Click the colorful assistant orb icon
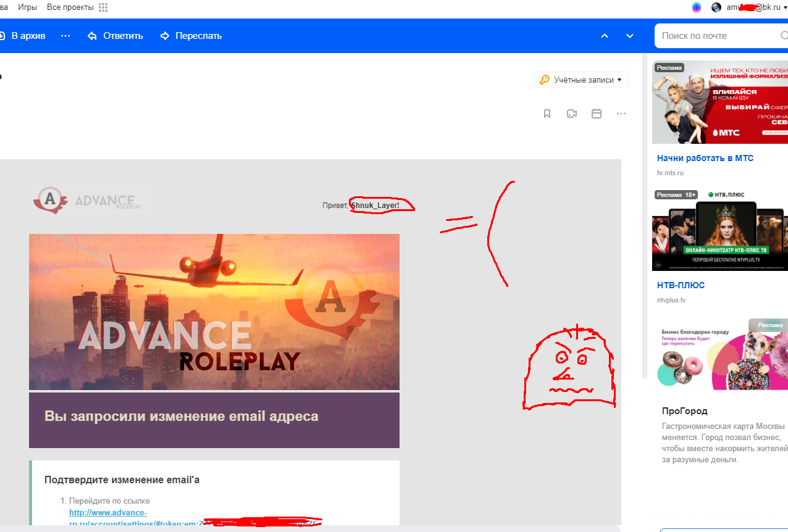The image size is (788, 532). tap(697, 7)
